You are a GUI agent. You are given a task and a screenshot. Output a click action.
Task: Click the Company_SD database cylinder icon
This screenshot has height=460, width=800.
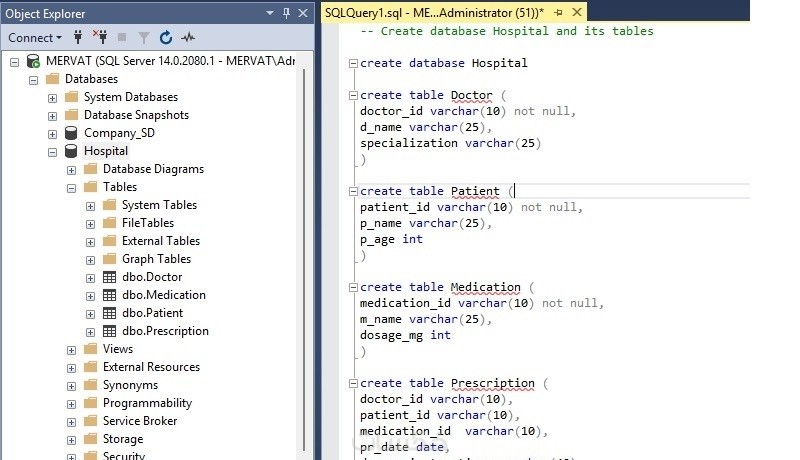[71, 133]
